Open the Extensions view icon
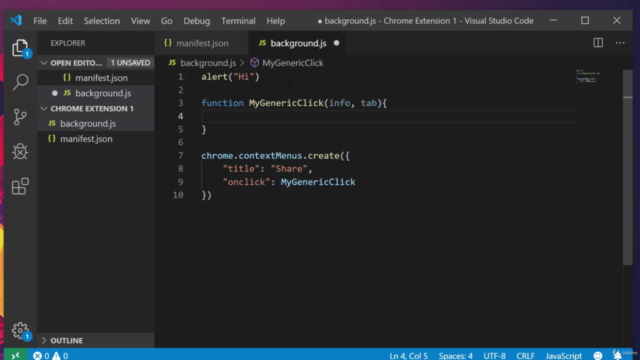The image size is (640, 360). [20, 186]
